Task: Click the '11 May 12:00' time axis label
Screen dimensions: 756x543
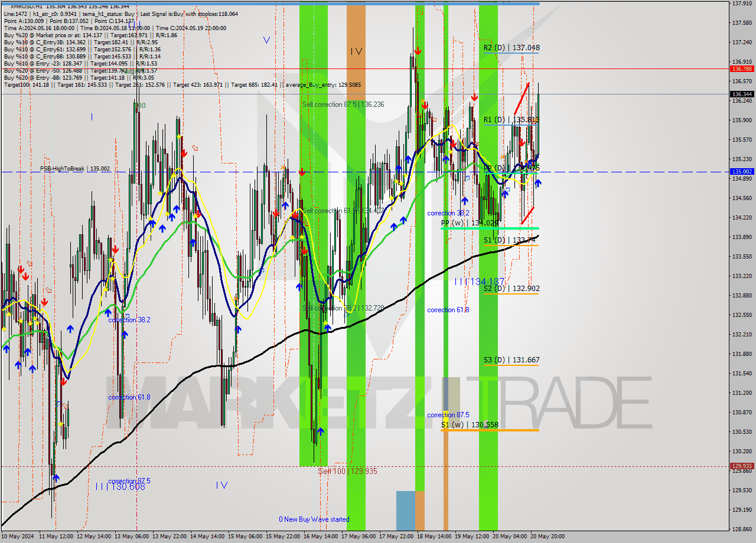Action: 56,537
